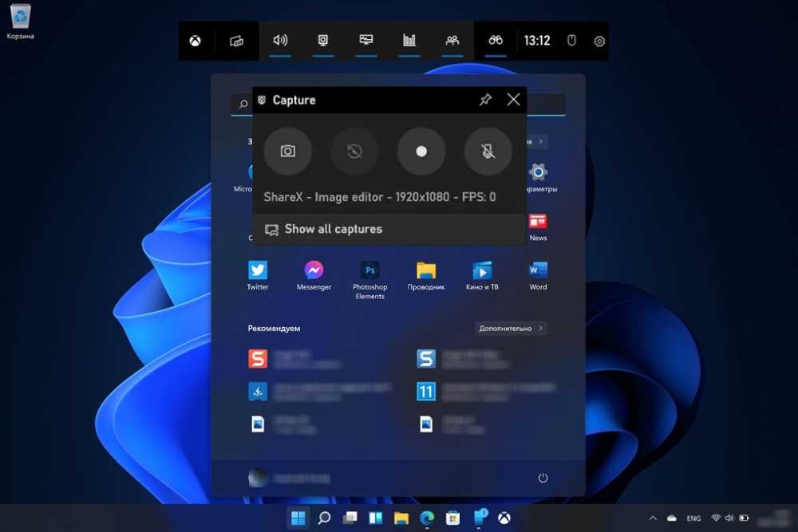The image size is (798, 532).
Task: Click the record last 30 seconds button
Action: pos(354,151)
